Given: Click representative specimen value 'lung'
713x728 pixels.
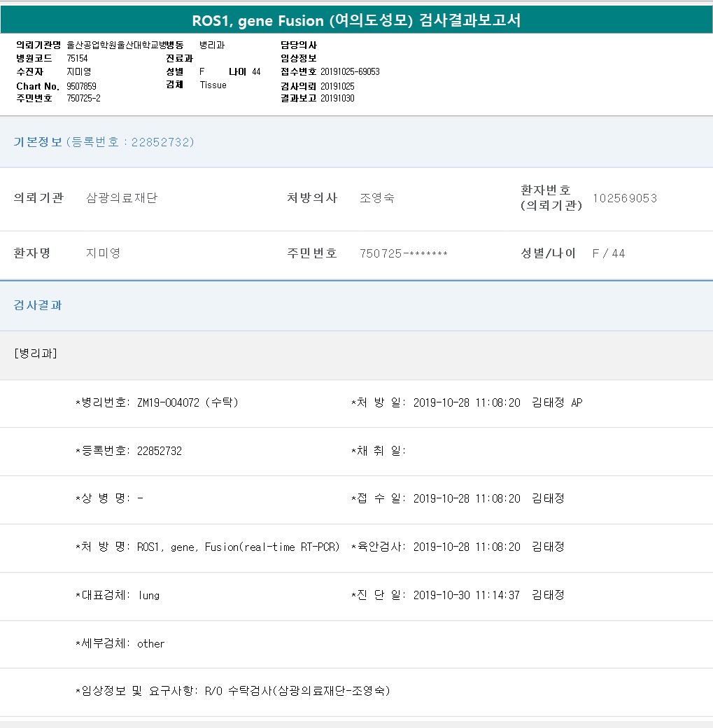Looking at the screenshot, I should (x=149, y=595).
